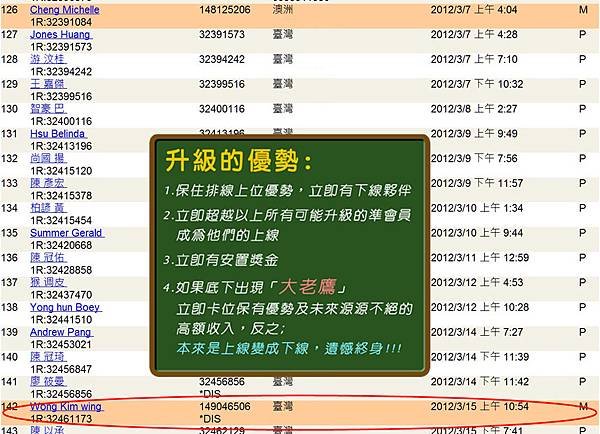Image resolution: width=600 pixels, height=434 pixels.
Task: Click date 2012/3/7 上午 4:28
Action: tap(474, 34)
